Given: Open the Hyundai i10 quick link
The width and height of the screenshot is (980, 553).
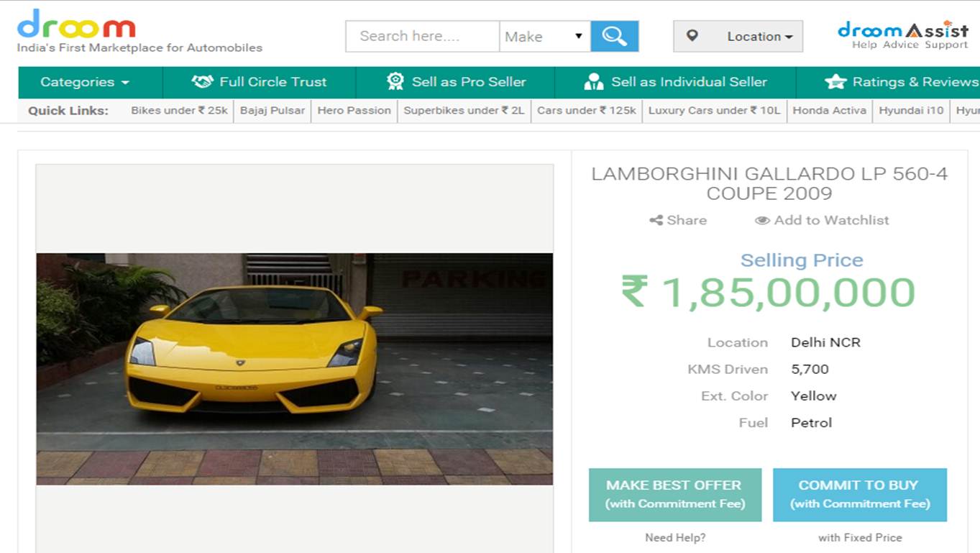Looking at the screenshot, I should coord(911,111).
